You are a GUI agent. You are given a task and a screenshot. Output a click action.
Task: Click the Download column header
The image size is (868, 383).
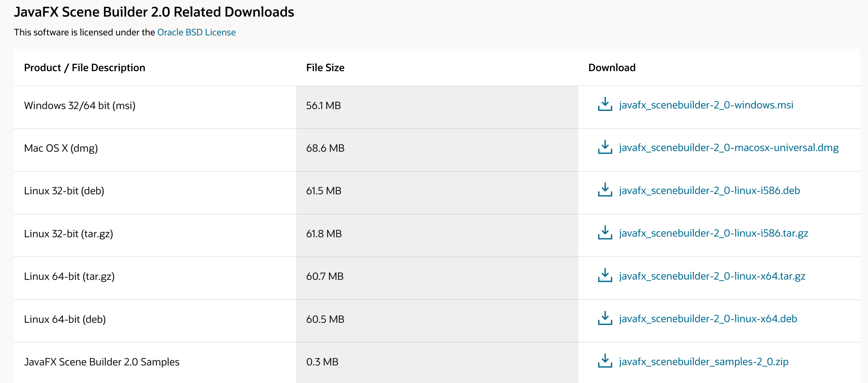point(612,68)
